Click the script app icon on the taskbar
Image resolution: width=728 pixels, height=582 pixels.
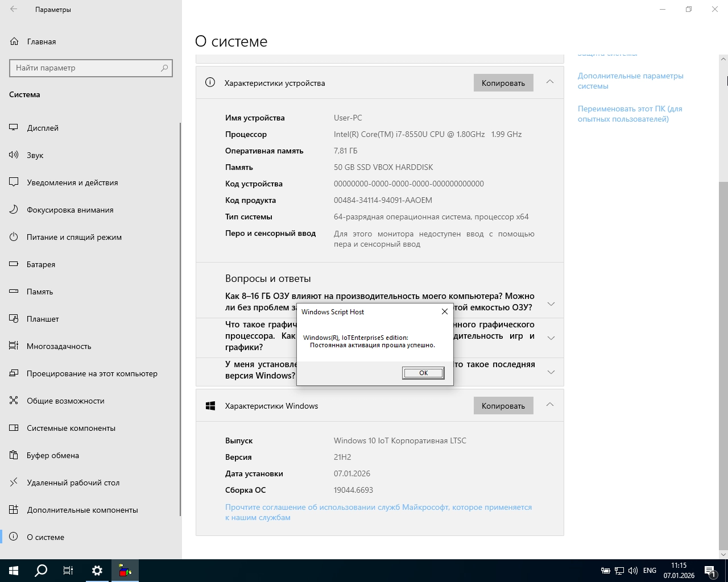click(125, 571)
